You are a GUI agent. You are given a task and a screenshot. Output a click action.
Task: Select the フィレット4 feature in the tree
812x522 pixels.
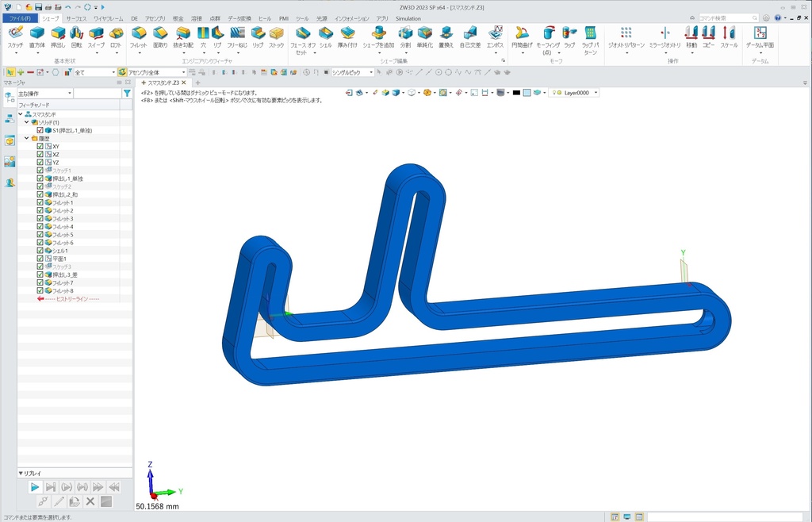click(63, 227)
